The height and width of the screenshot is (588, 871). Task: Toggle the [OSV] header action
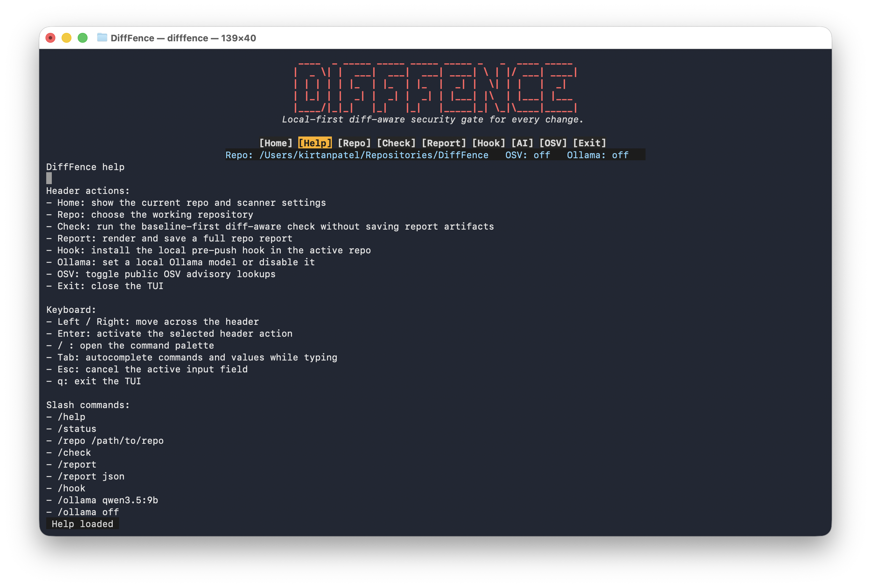tap(553, 143)
